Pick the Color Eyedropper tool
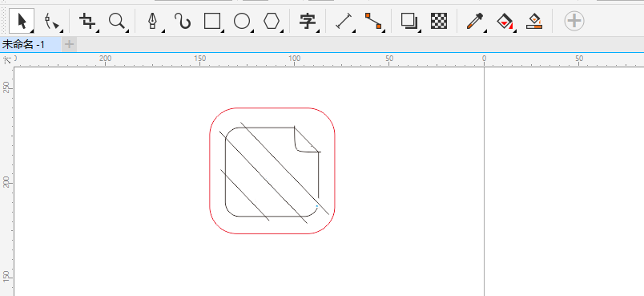The image size is (644, 296). point(475,21)
